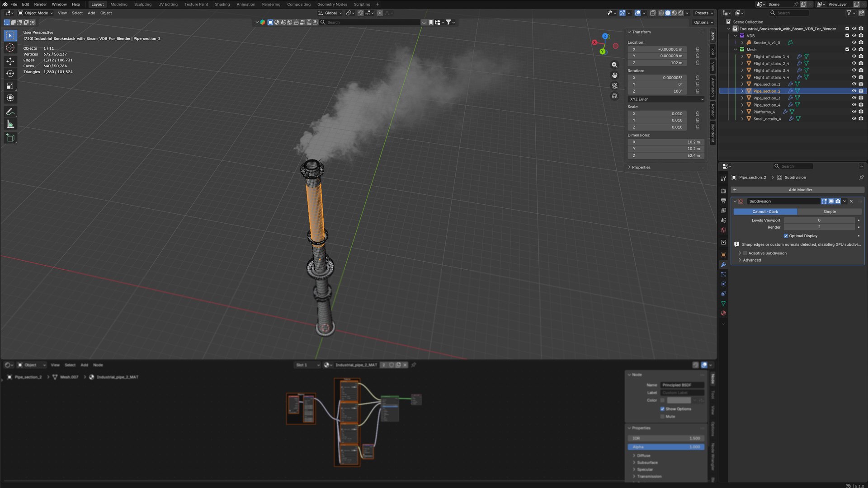
Task: Uncheck Optimal Display checkbox
Action: (x=786, y=236)
